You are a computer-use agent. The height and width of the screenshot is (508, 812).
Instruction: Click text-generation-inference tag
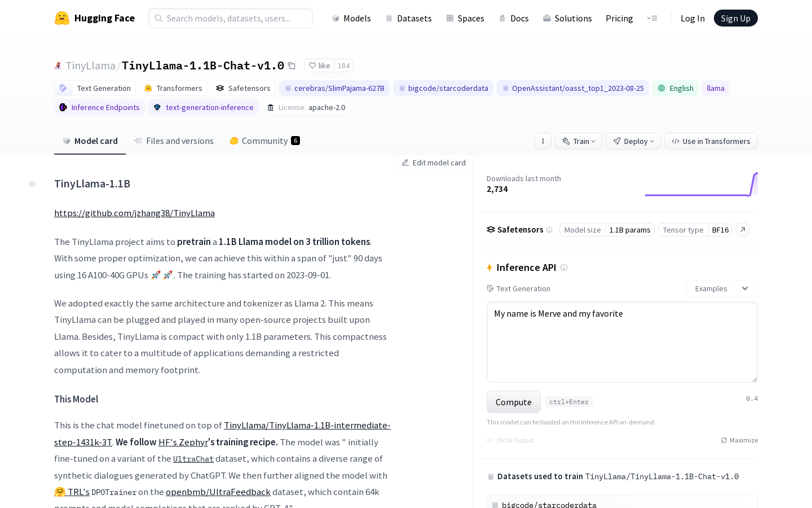(x=204, y=107)
